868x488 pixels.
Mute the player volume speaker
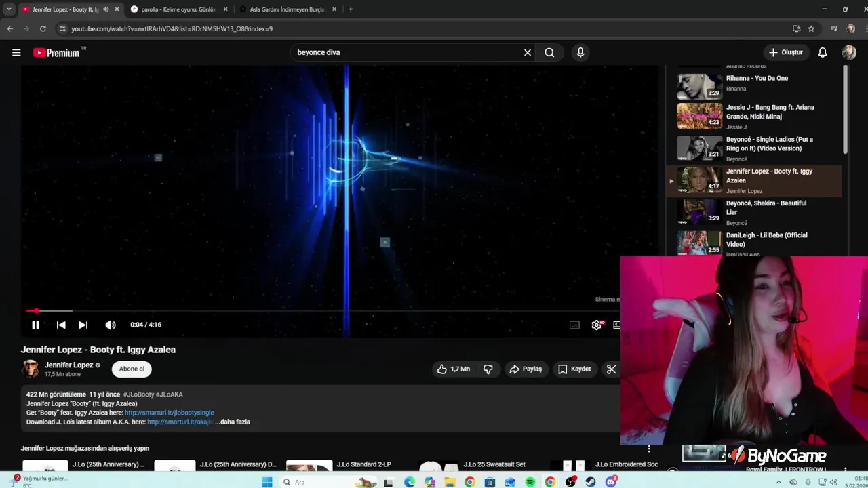click(x=111, y=325)
